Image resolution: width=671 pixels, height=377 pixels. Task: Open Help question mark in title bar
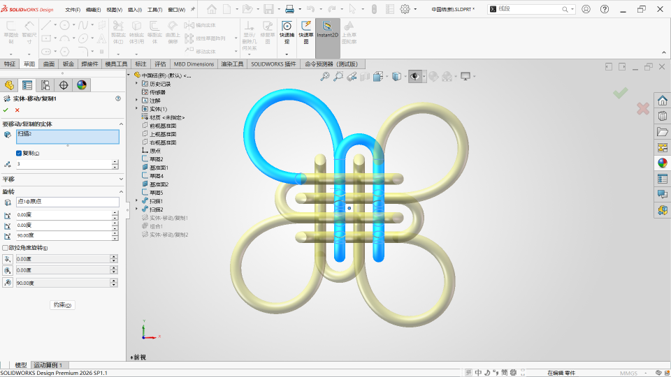pos(604,9)
